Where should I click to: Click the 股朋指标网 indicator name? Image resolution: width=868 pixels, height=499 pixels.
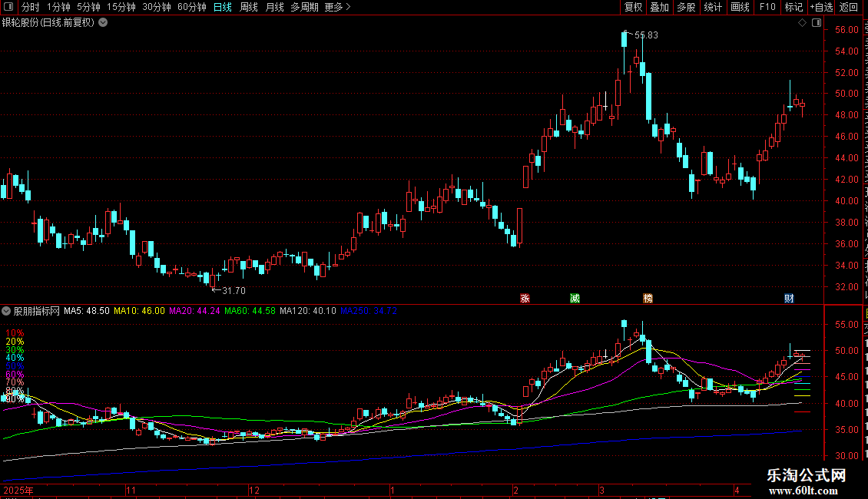tap(37, 311)
